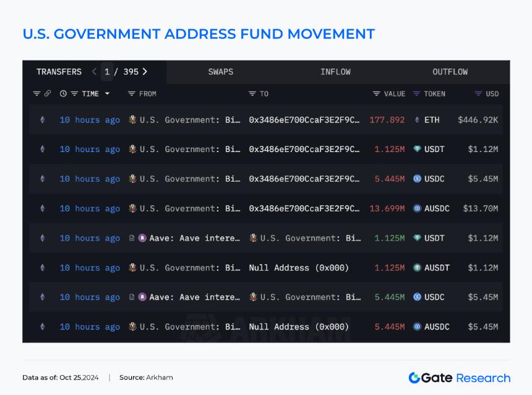The width and height of the screenshot is (532, 395).
Task: Click the Gate Research logo
Action: (460, 377)
